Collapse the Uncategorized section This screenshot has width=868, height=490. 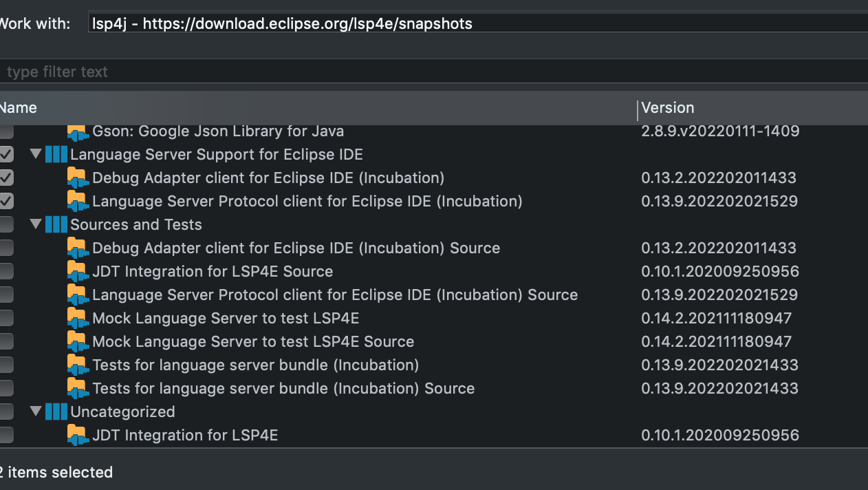click(35, 412)
